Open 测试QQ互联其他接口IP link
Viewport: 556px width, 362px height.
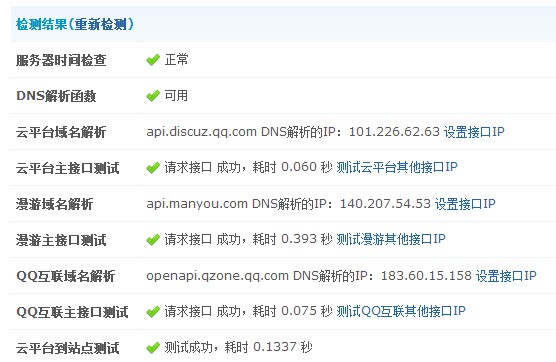401,311
